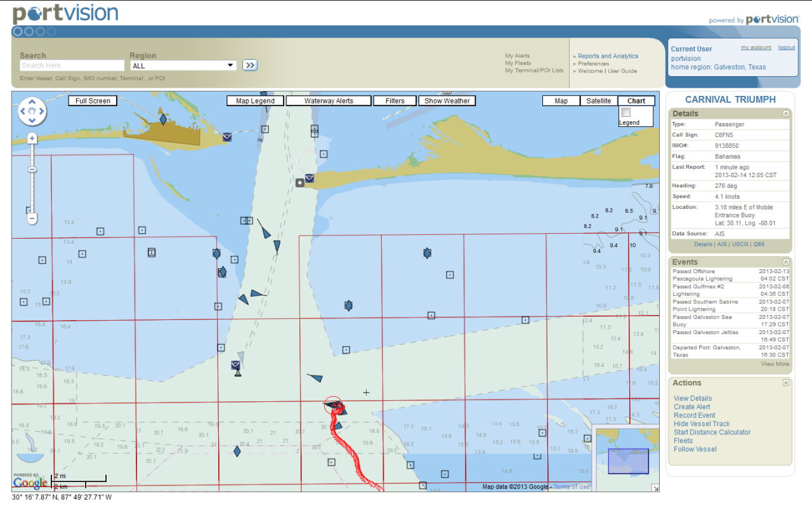The width and height of the screenshot is (812, 508).
Task: Open the Region dropdown showing ALL
Action: pyautogui.click(x=183, y=65)
